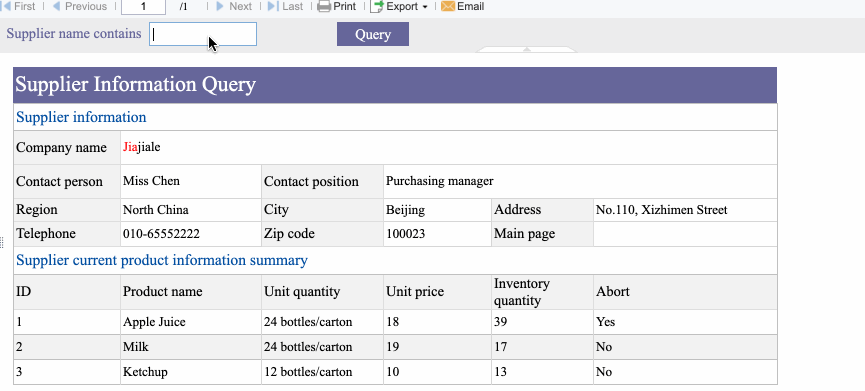The width and height of the screenshot is (865, 391).
Task: Email the report
Action: pos(463,7)
